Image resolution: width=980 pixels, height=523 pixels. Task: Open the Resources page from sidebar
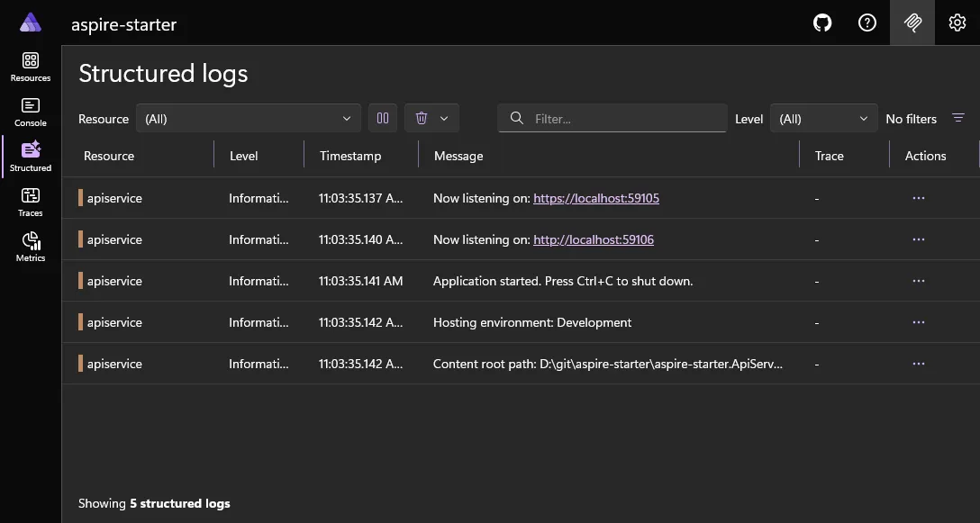30,68
